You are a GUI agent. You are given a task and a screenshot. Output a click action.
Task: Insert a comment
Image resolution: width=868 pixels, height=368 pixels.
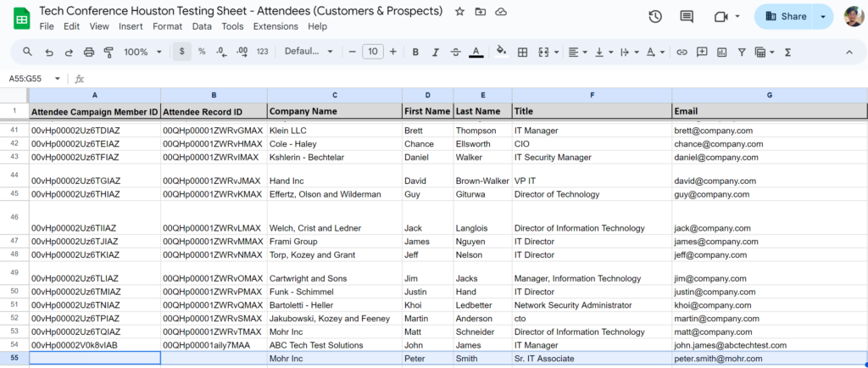(x=702, y=52)
